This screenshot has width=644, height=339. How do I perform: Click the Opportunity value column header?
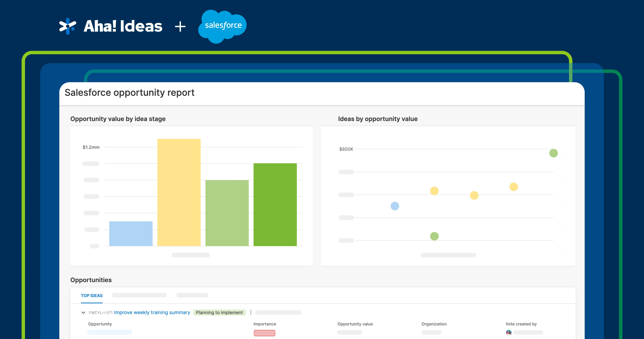[355, 324]
